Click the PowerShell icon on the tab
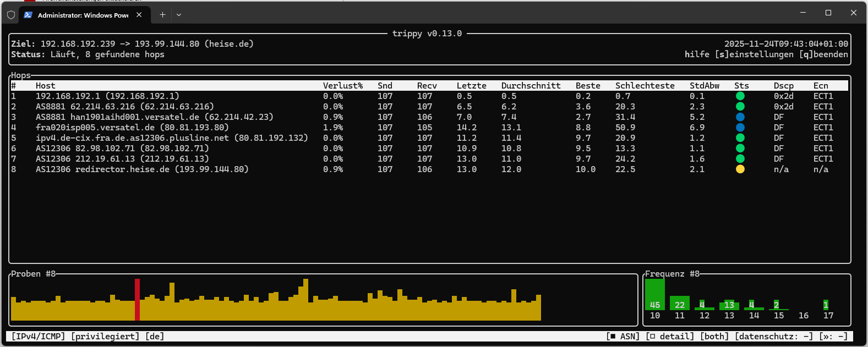This screenshot has width=868, height=347. tap(28, 15)
